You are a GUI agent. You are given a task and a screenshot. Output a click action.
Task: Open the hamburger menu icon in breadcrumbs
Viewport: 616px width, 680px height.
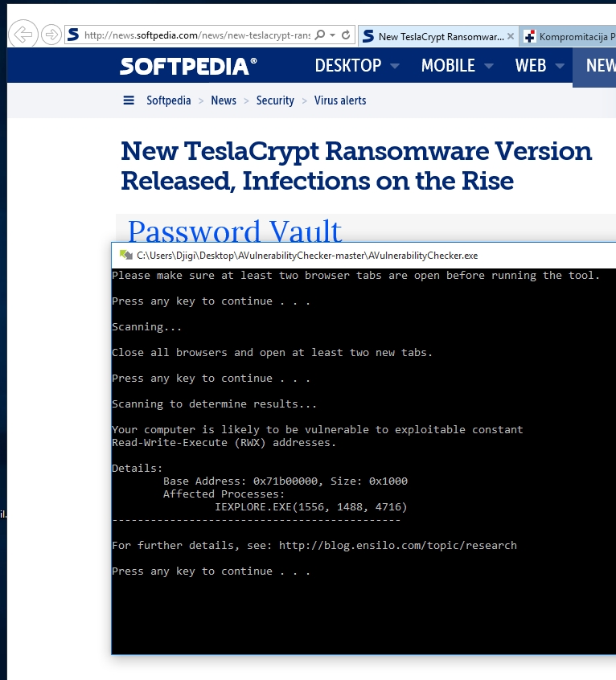click(x=129, y=100)
